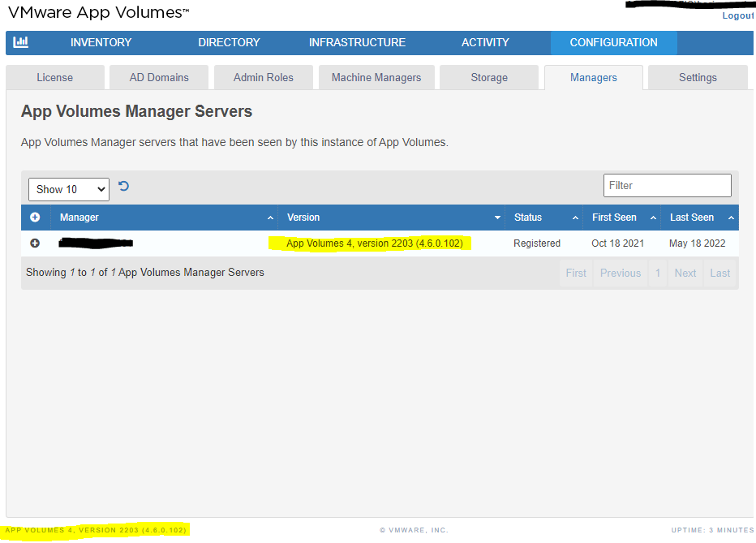Select the Managers tab
Screen dimensions: 756x543
594,78
